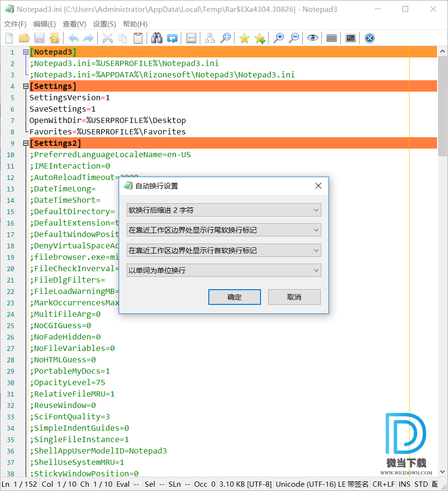This screenshot has width=448, height=491.
Task: Open the 编辑(E) menu
Action: 44,24
